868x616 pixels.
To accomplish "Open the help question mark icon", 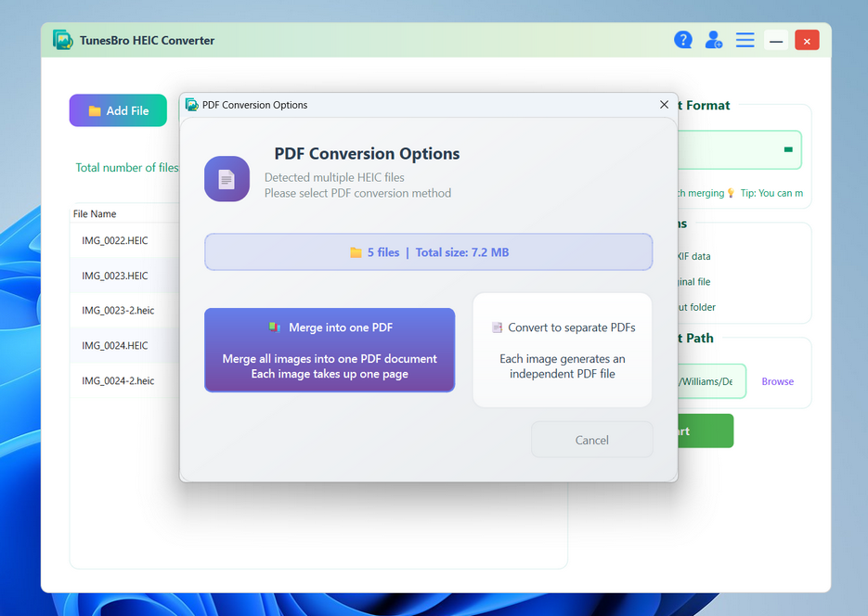I will pos(683,40).
